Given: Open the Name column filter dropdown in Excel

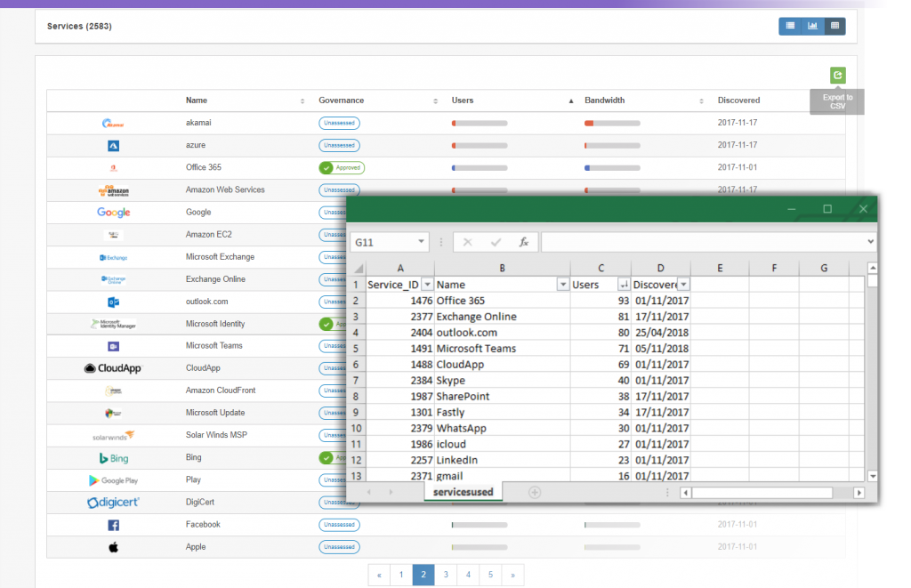Looking at the screenshot, I should coord(562,284).
